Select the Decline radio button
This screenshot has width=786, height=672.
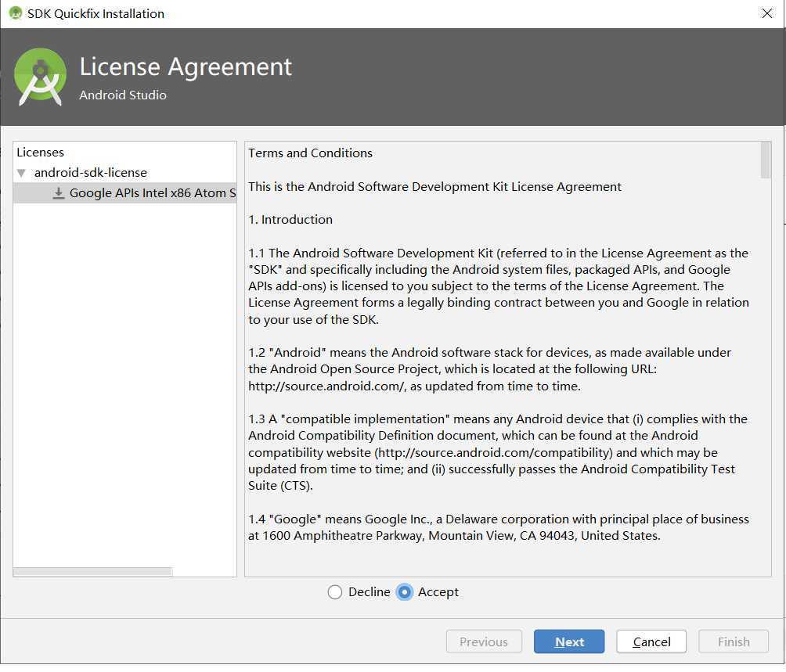335,592
